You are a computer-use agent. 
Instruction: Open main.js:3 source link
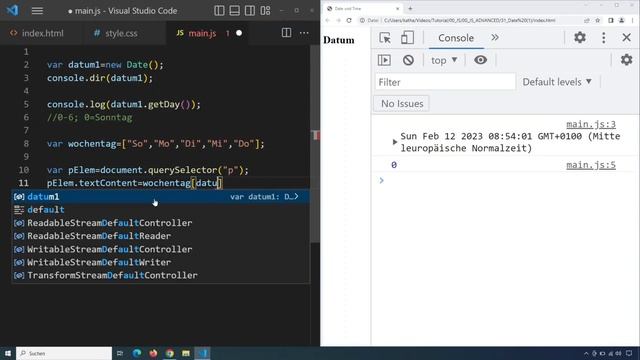591,124
